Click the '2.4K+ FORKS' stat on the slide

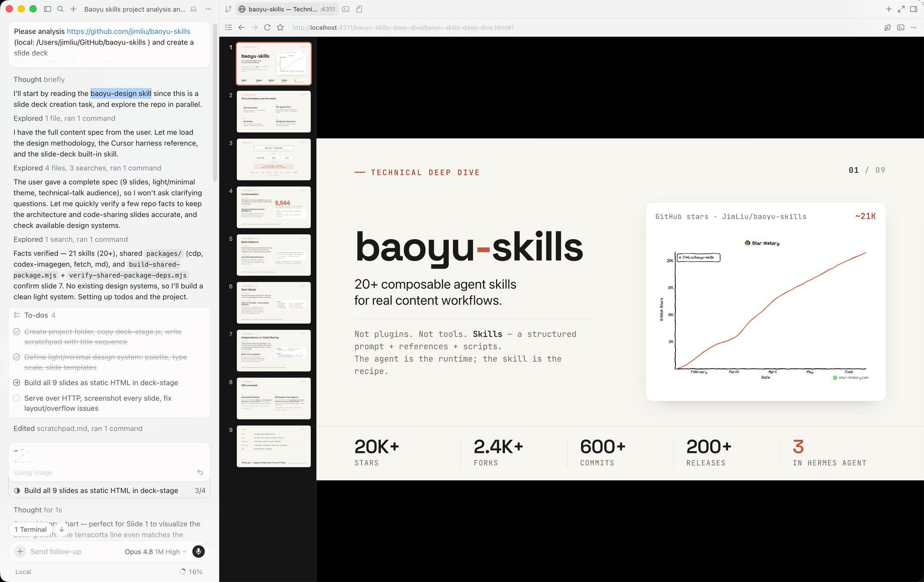498,452
